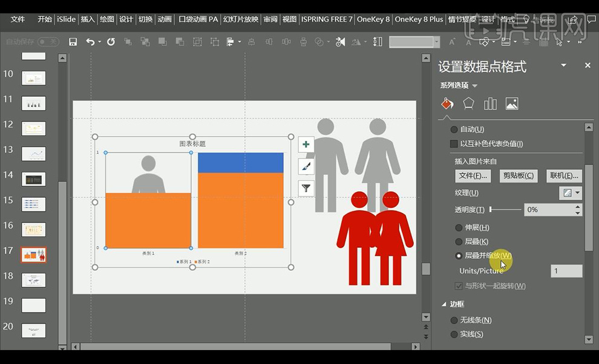Image resolution: width=599 pixels, height=364 pixels.
Task: Switch to the Effects pentagon icon
Action: (x=468, y=103)
